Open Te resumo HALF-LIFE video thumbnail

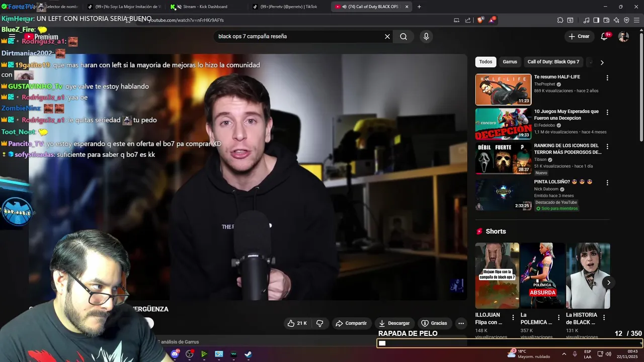[503, 89]
